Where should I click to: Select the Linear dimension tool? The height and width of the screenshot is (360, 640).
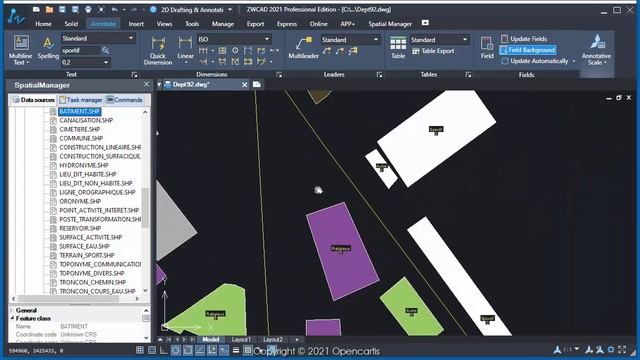[x=185, y=50]
